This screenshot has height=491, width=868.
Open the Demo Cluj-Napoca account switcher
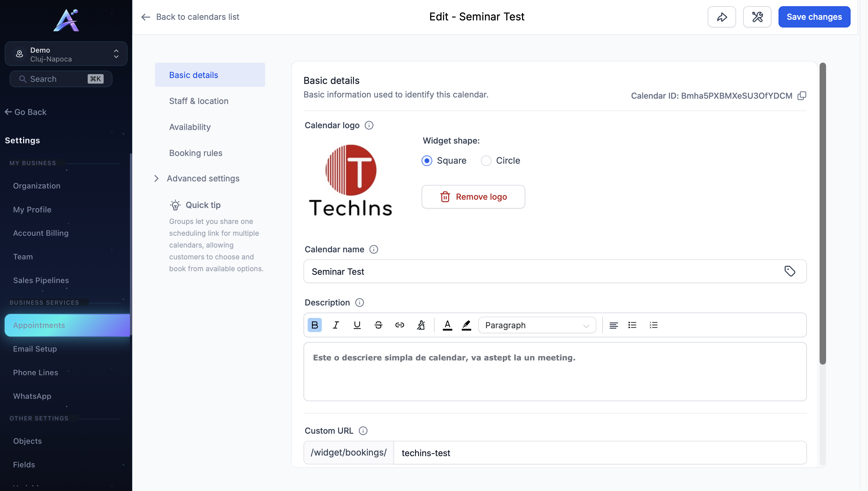[66, 54]
